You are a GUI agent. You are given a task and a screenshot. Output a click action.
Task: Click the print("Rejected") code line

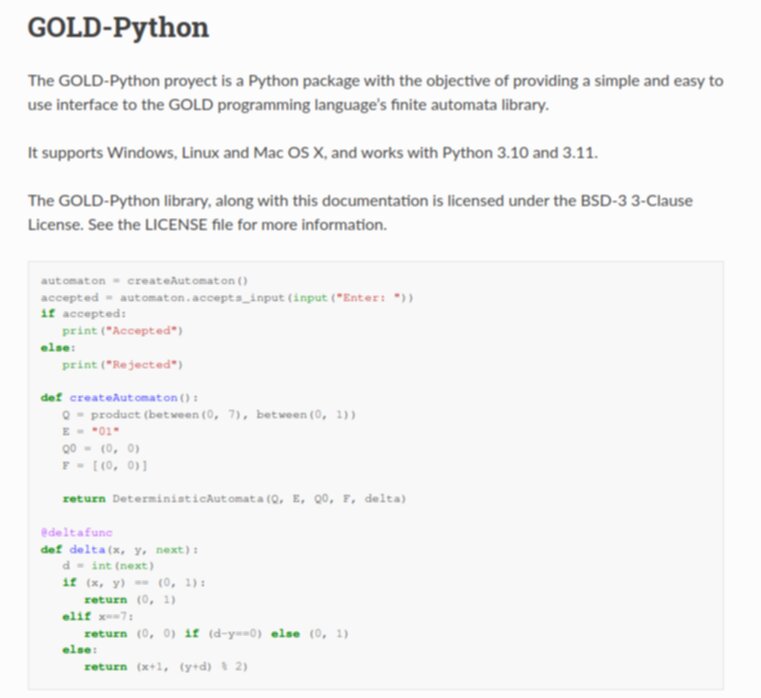pyautogui.click(x=122, y=365)
